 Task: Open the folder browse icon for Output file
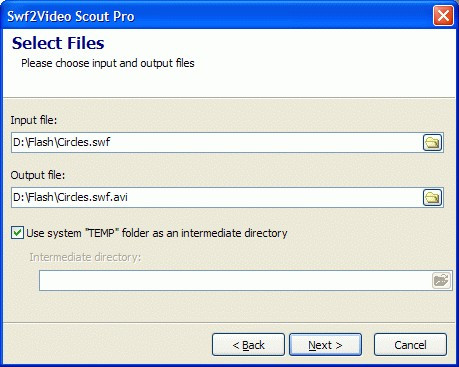(432, 198)
